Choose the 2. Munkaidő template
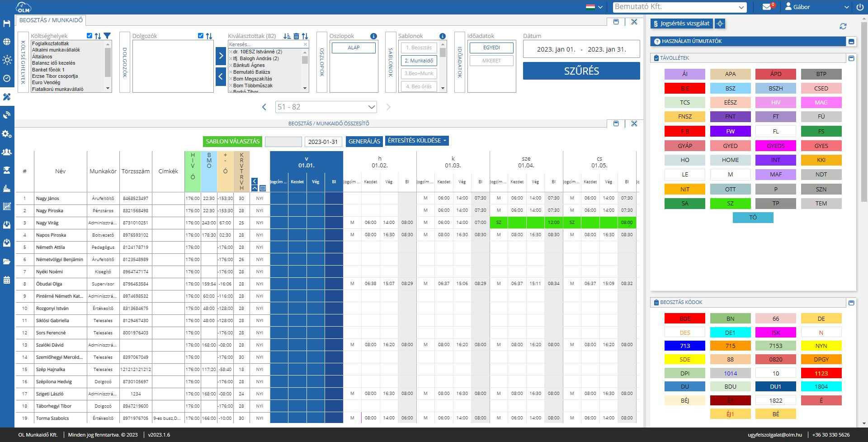 click(419, 61)
